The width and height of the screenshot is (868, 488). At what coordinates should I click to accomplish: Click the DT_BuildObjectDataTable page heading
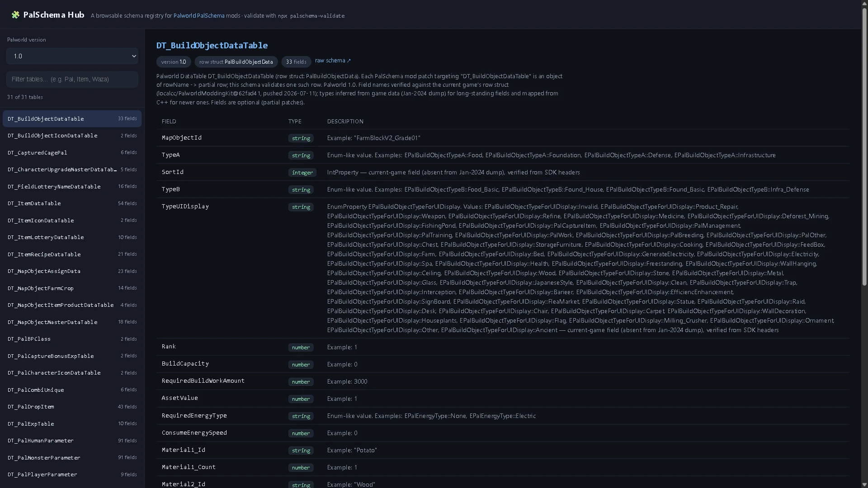(x=212, y=45)
